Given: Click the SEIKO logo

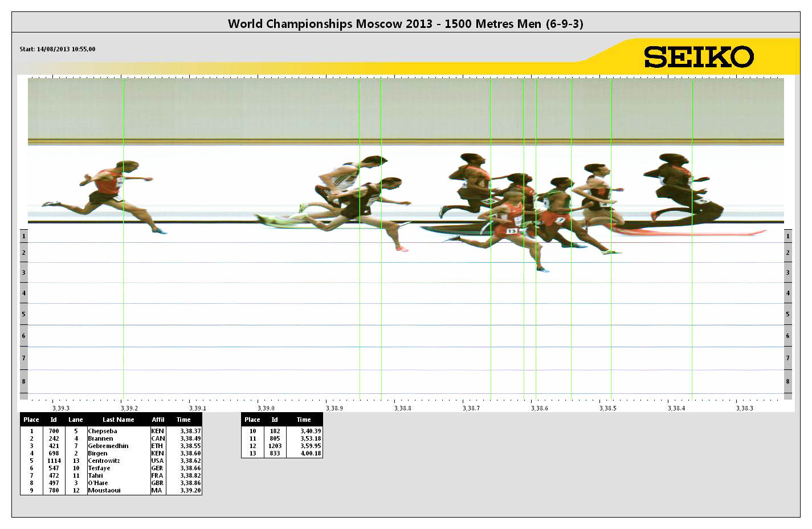Looking at the screenshot, I should (699, 57).
